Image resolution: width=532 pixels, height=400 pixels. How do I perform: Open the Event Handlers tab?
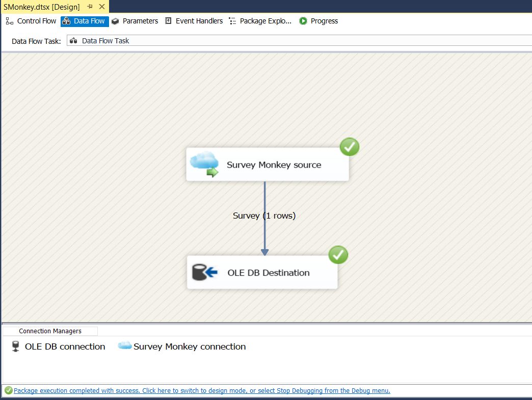click(194, 21)
